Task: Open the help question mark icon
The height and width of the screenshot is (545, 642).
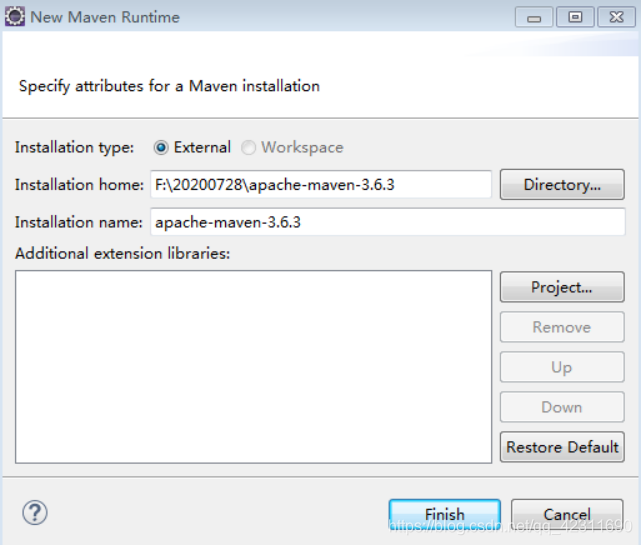Action: point(35,512)
